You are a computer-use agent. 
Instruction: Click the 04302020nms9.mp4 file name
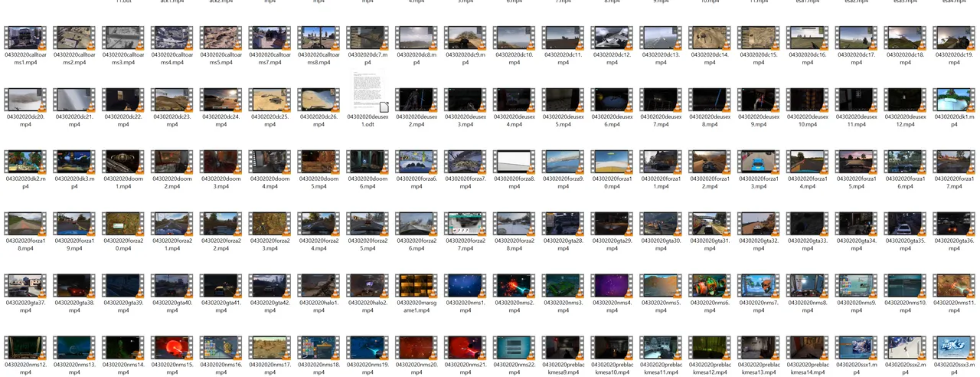pos(857,307)
